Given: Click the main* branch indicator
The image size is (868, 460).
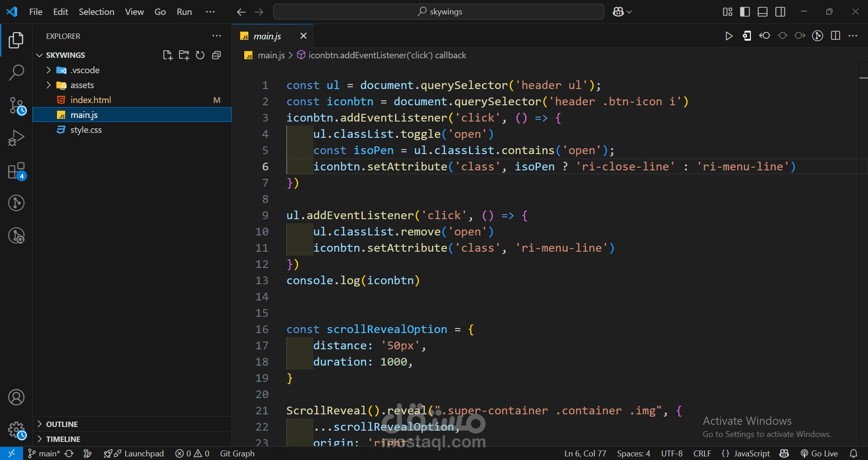Looking at the screenshot, I should [x=44, y=453].
